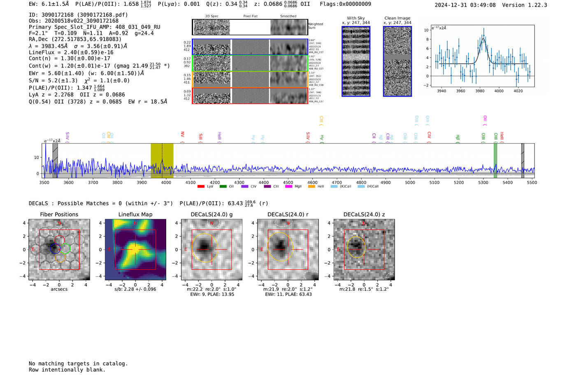Click the emission line Gaussian fit plot
The height and width of the screenshot is (392, 576).
click(482, 56)
